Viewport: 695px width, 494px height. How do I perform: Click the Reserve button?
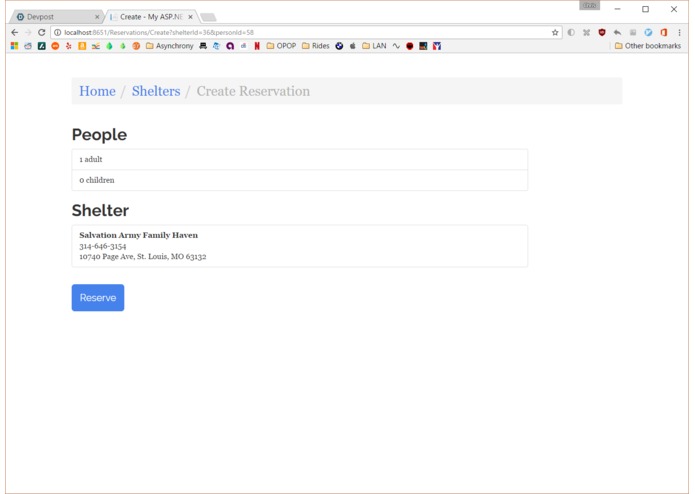point(98,298)
